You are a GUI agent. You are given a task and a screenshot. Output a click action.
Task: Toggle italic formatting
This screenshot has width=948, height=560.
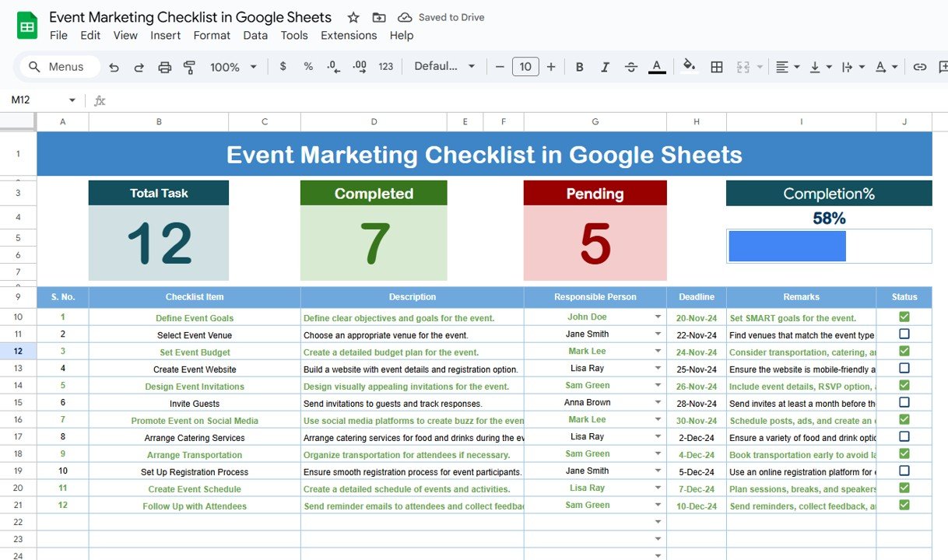pos(605,67)
